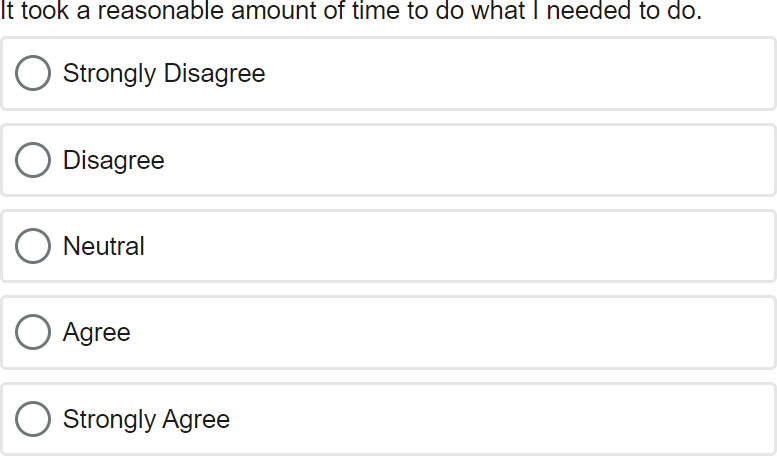Click the word "reasonable" in the question

coord(164,12)
